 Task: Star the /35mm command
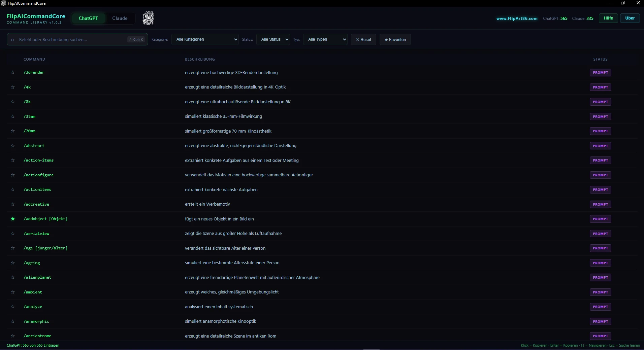point(13,116)
